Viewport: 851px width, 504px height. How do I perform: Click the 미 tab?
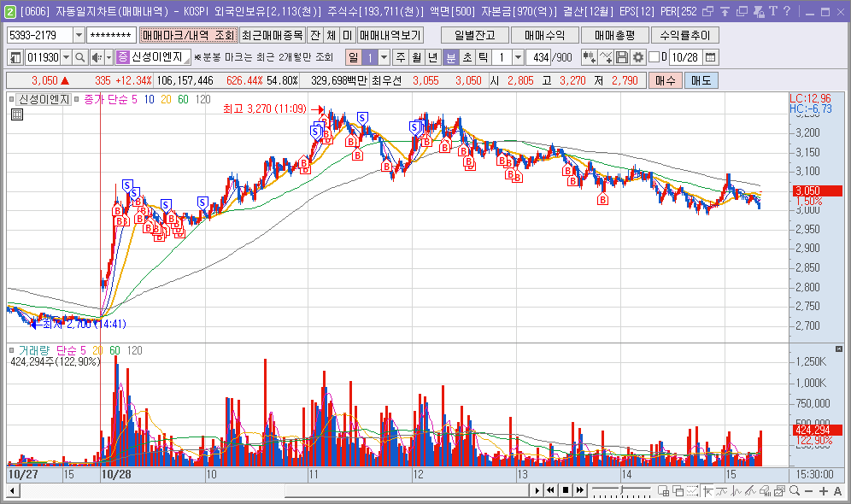[x=348, y=35]
